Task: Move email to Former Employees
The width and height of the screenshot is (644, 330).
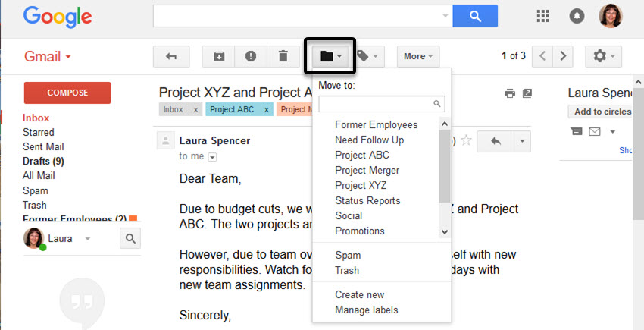Action: (x=377, y=124)
